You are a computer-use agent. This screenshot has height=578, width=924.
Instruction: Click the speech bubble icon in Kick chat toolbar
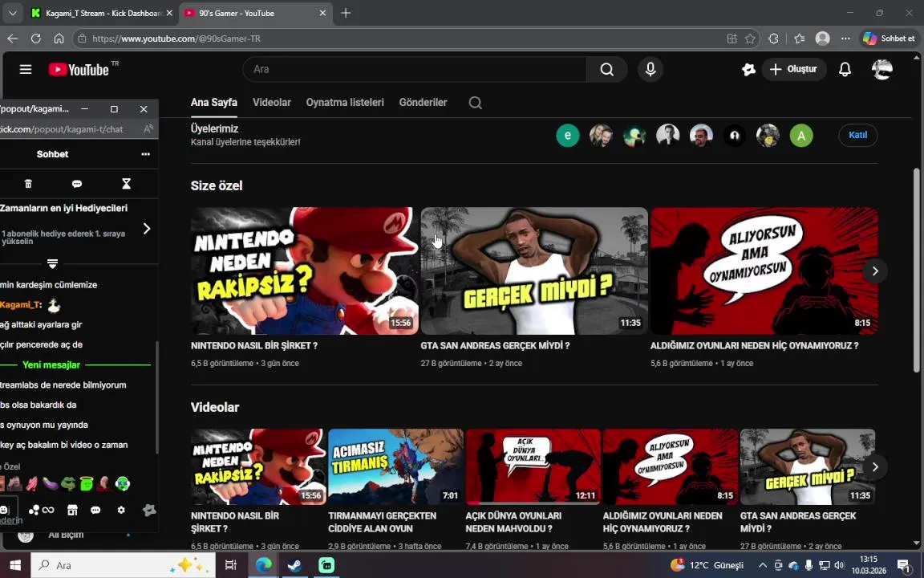(x=77, y=184)
